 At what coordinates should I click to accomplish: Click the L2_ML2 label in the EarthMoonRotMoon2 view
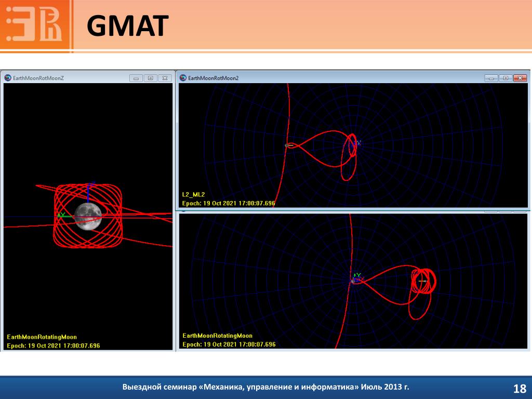pyautogui.click(x=193, y=195)
